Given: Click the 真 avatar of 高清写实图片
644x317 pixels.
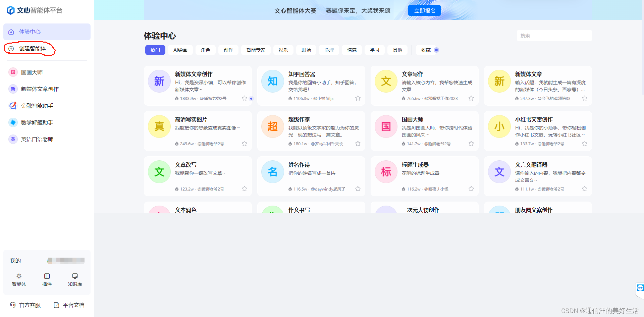Looking at the screenshot, I should click(x=159, y=126).
